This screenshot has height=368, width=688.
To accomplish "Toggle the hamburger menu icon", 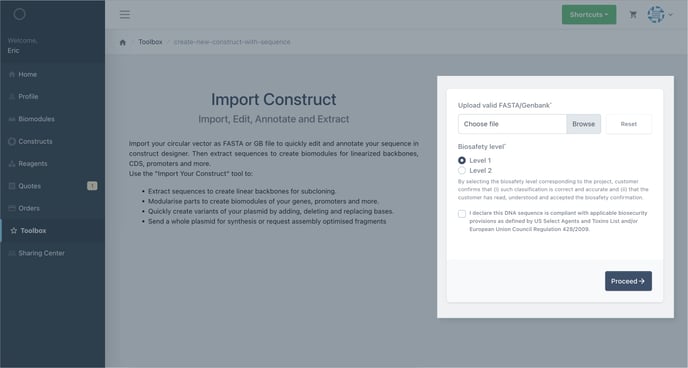I will pos(125,14).
